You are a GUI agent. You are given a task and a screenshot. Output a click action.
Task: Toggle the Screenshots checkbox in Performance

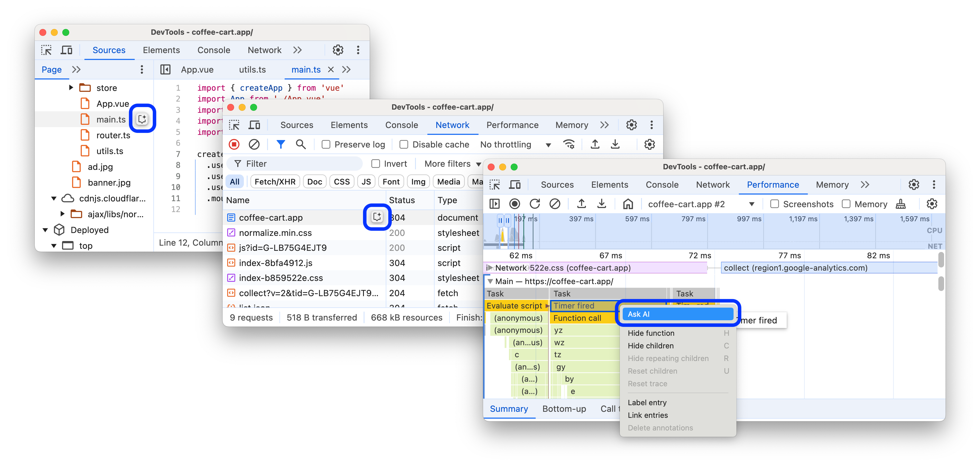click(775, 204)
